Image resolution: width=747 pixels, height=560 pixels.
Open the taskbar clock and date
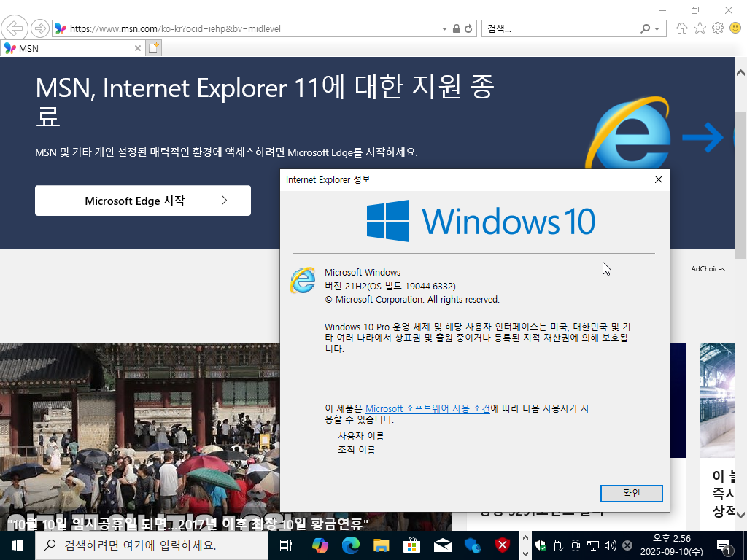pos(671,545)
